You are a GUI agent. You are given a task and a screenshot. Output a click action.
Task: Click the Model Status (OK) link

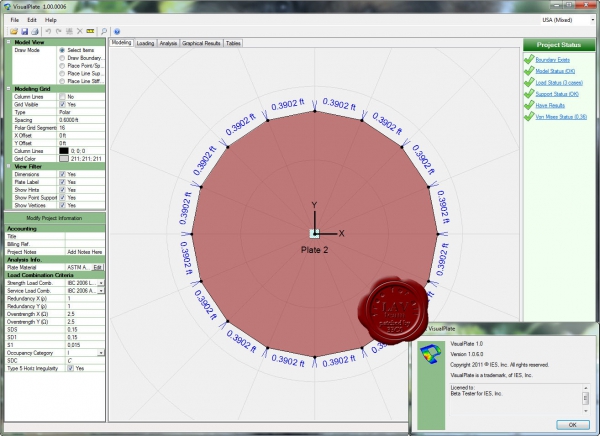tap(555, 71)
